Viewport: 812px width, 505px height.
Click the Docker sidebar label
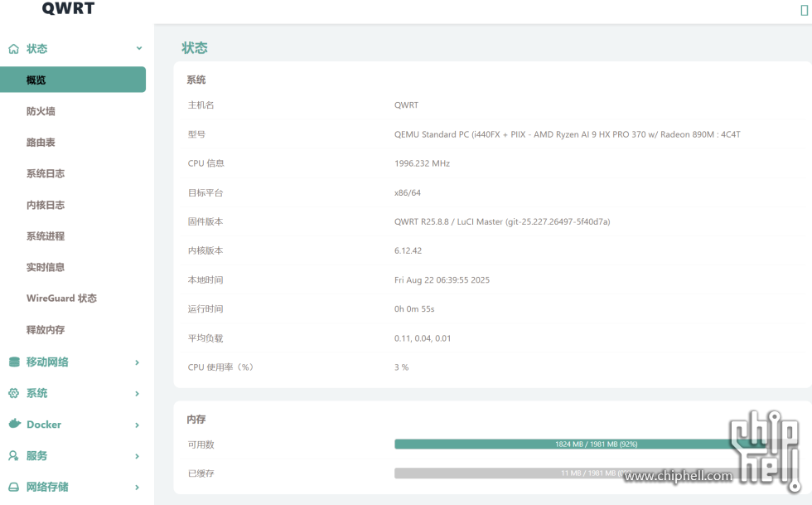(44, 424)
